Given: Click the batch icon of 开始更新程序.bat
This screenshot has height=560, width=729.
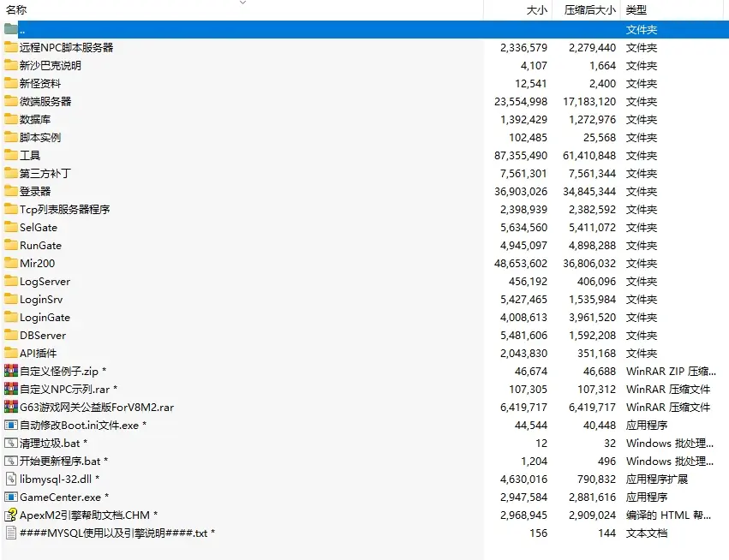Looking at the screenshot, I should (x=10, y=461).
